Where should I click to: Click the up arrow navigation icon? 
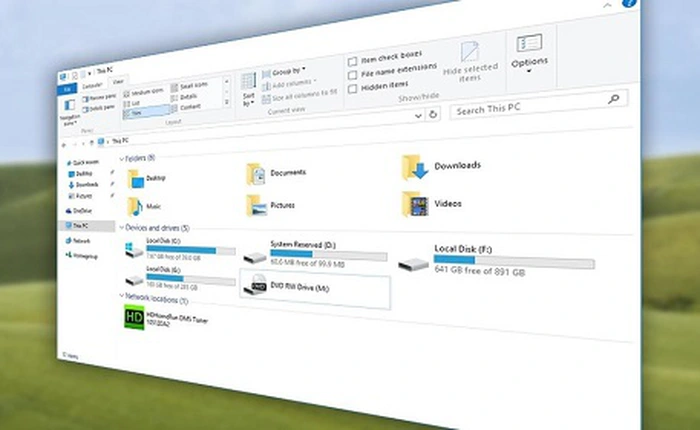point(92,143)
